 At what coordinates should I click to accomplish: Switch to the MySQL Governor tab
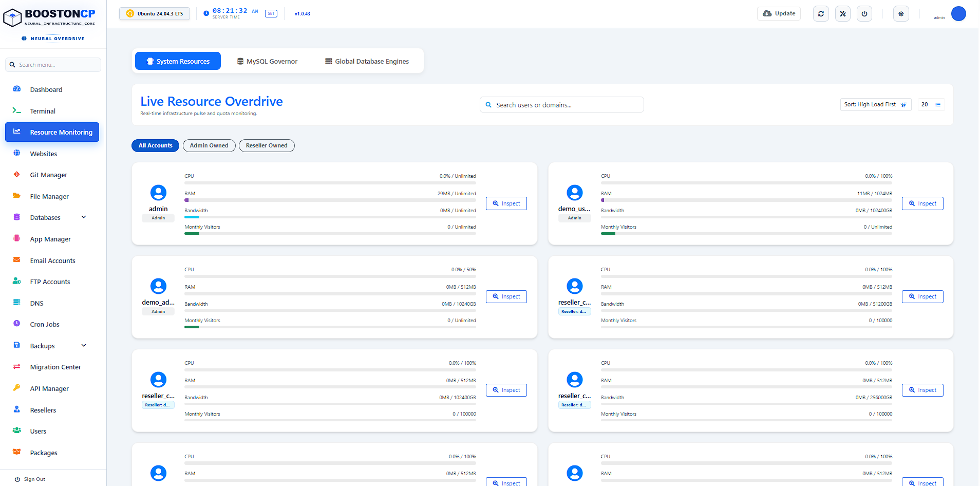pos(267,61)
